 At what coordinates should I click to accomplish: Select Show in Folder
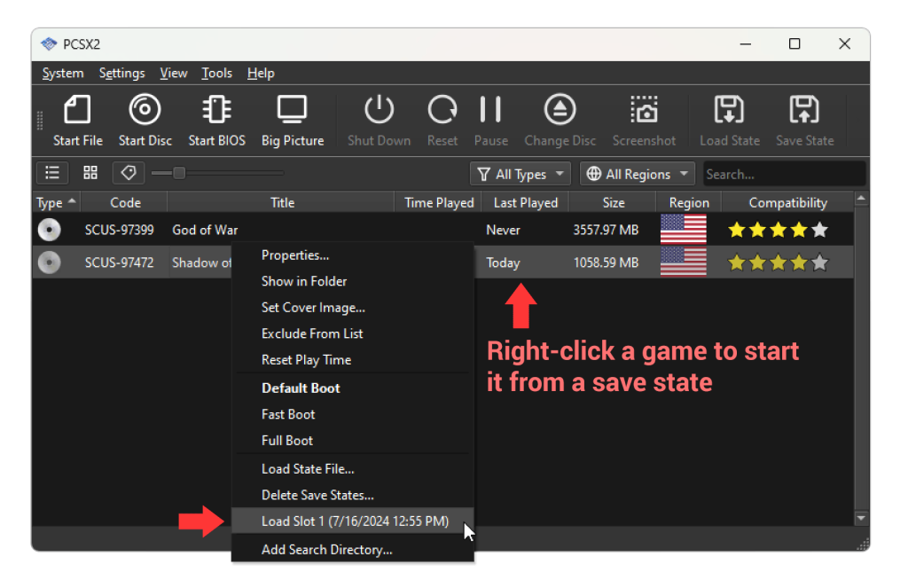tap(353, 281)
